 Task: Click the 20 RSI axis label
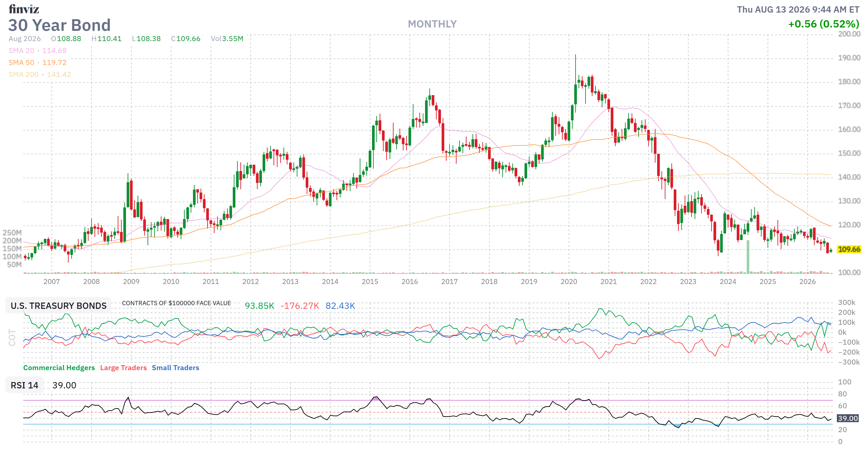point(842,430)
